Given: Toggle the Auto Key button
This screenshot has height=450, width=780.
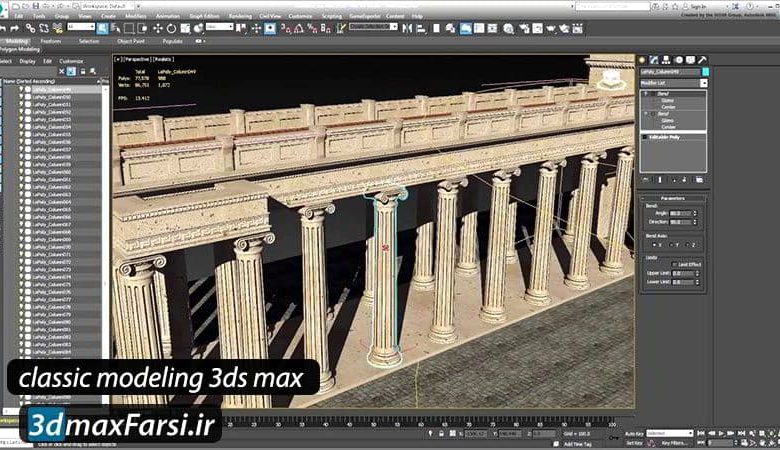Looking at the screenshot, I should [x=634, y=434].
